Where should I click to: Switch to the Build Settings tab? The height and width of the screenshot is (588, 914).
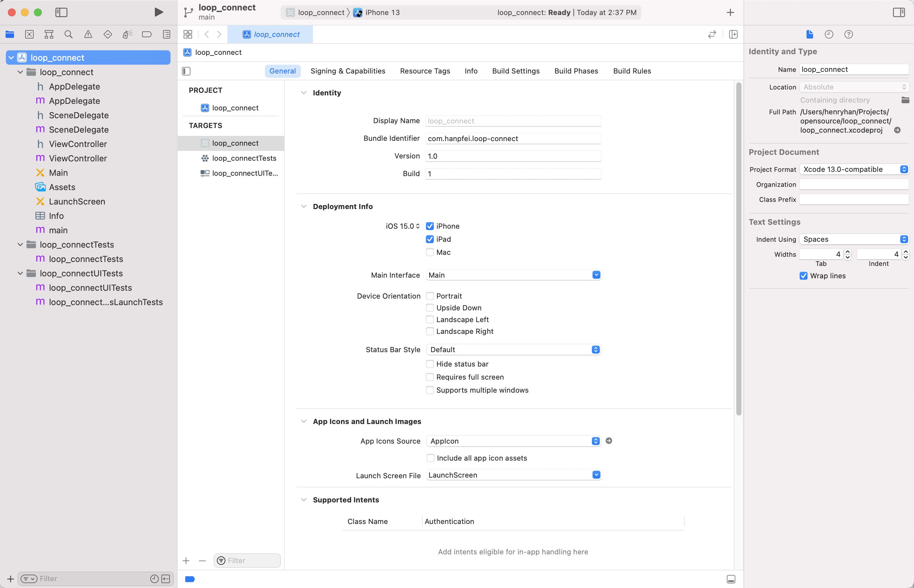[x=515, y=71]
